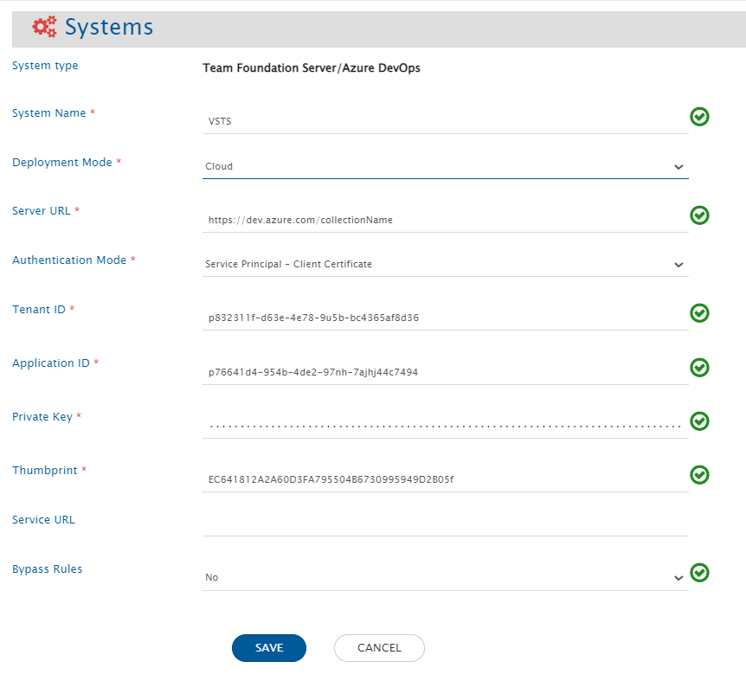
Task: Click into the Server URL field
Action: click(x=445, y=220)
